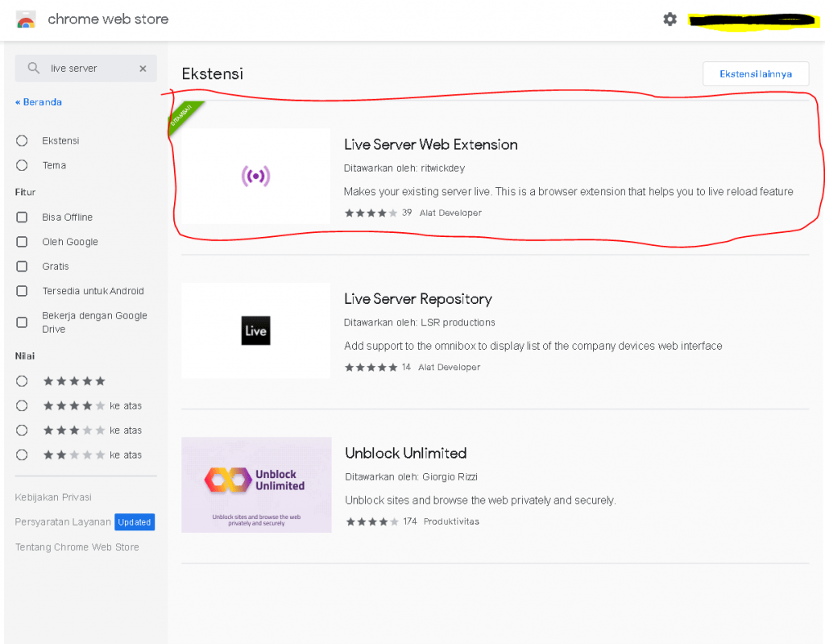Click the Unblock Unlimited promo thumbnail
825x644 pixels.
(x=257, y=485)
